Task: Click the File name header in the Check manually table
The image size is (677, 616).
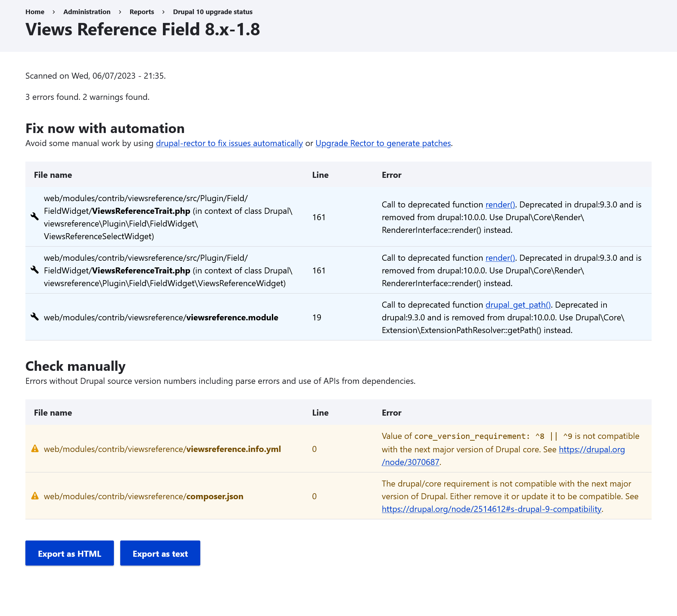Action: click(x=53, y=413)
